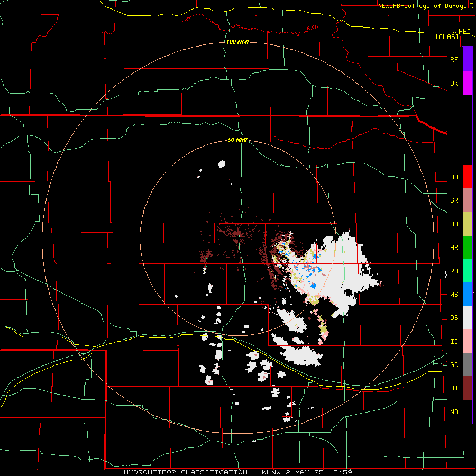Click the RF legend label
The height and width of the screenshot is (476, 476).
point(454,59)
